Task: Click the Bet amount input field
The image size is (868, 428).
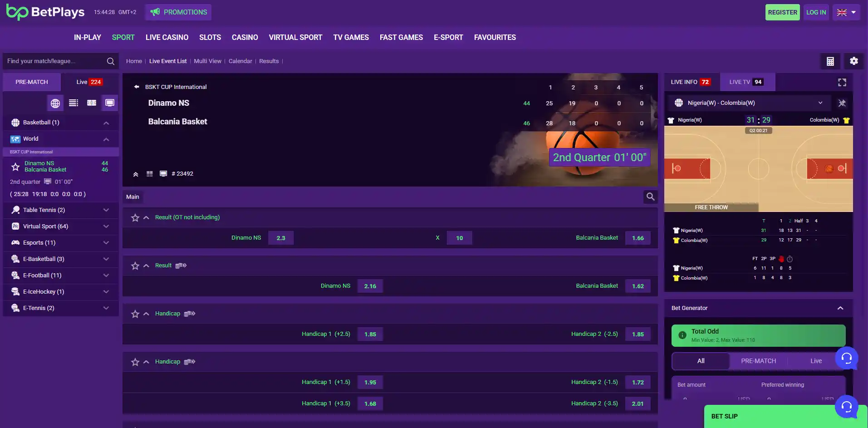Action: [715, 398]
